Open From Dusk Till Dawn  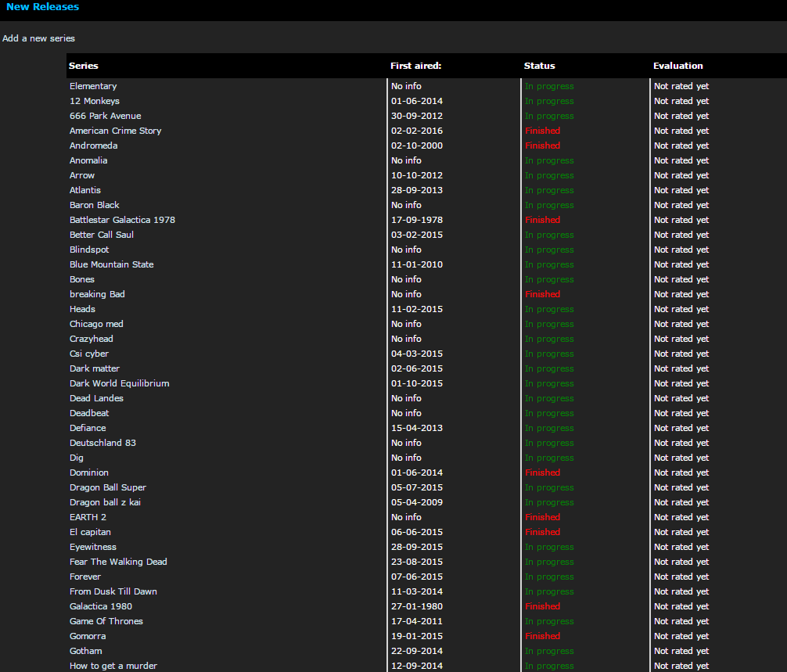113,591
